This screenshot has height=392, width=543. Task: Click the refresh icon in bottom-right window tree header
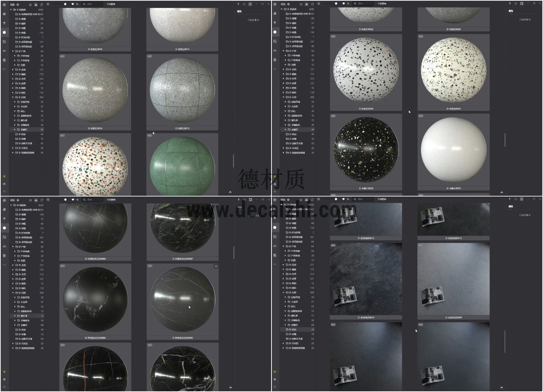click(312, 199)
